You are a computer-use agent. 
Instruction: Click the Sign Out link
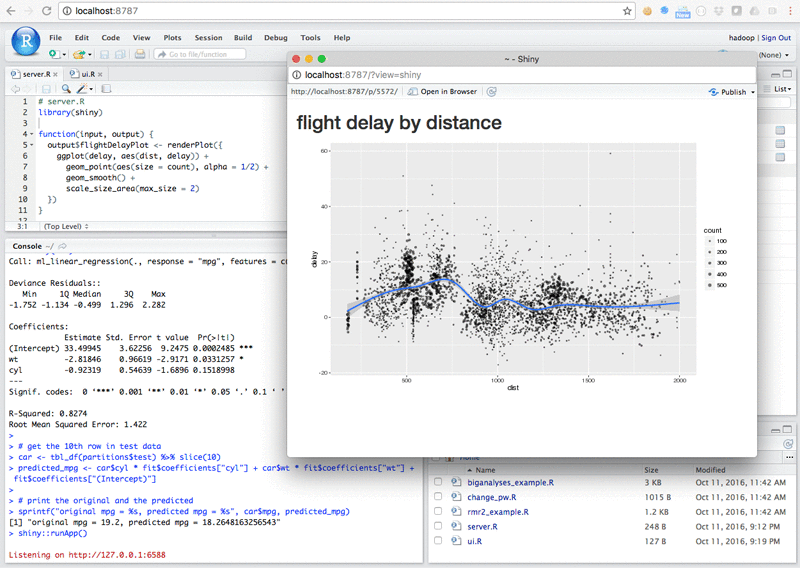pos(776,38)
